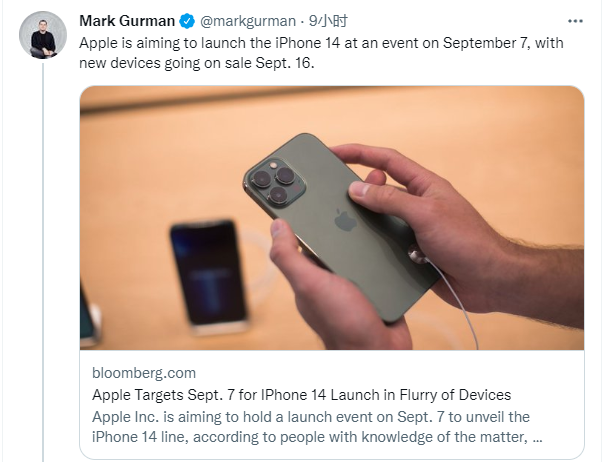The image size is (602, 462).
Task: Click the blue verified badge
Action: (x=187, y=21)
